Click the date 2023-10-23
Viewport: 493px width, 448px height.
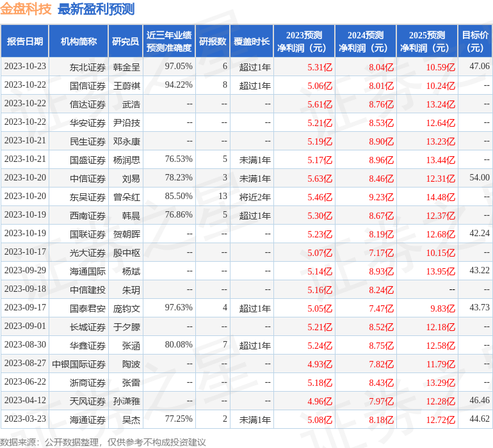coord(25,66)
